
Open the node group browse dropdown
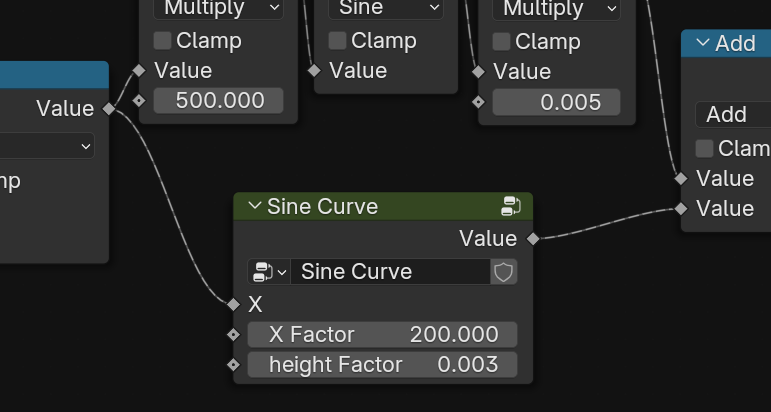click(x=269, y=272)
